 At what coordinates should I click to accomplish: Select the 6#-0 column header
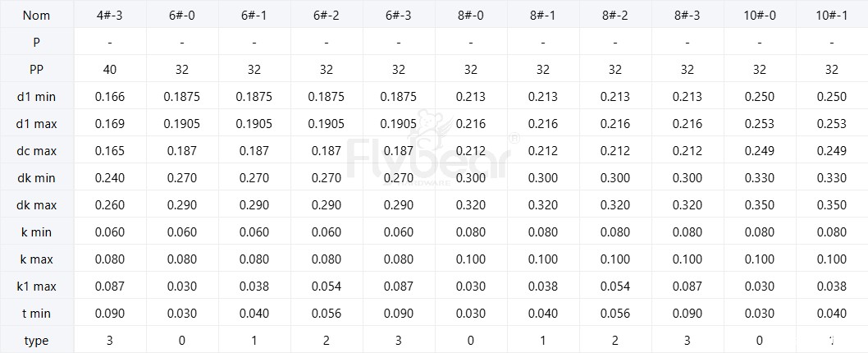click(182, 15)
